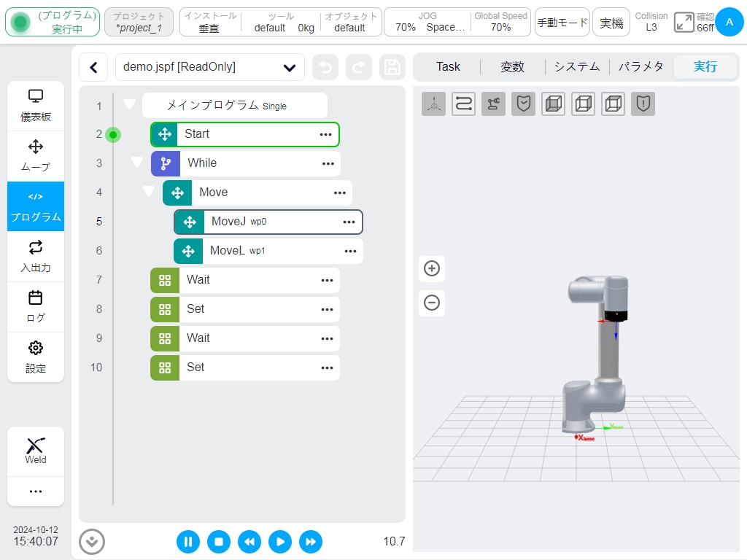Collapse the メインプログラム tree node
747x560 pixels.
[130, 104]
